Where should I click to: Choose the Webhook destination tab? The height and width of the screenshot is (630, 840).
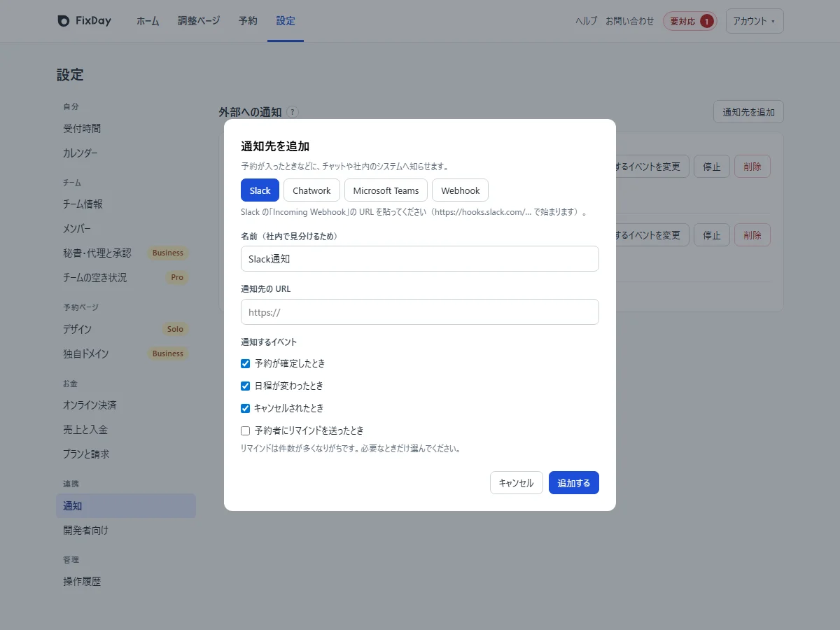tap(460, 190)
